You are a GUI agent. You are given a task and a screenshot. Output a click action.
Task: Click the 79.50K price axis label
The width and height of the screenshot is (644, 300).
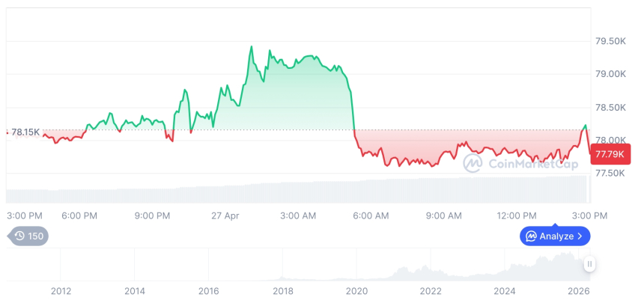pyautogui.click(x=610, y=41)
